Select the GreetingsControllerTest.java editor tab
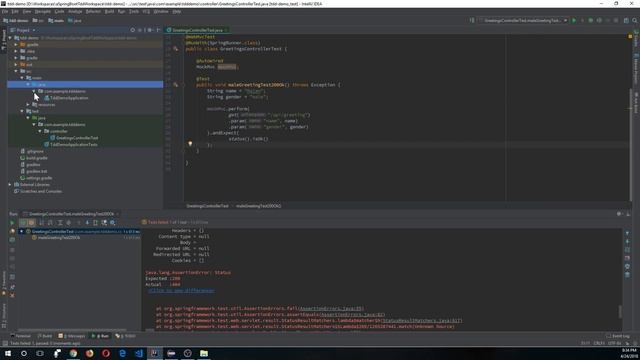Image resolution: width=640 pixels, height=360 pixels. [197, 30]
